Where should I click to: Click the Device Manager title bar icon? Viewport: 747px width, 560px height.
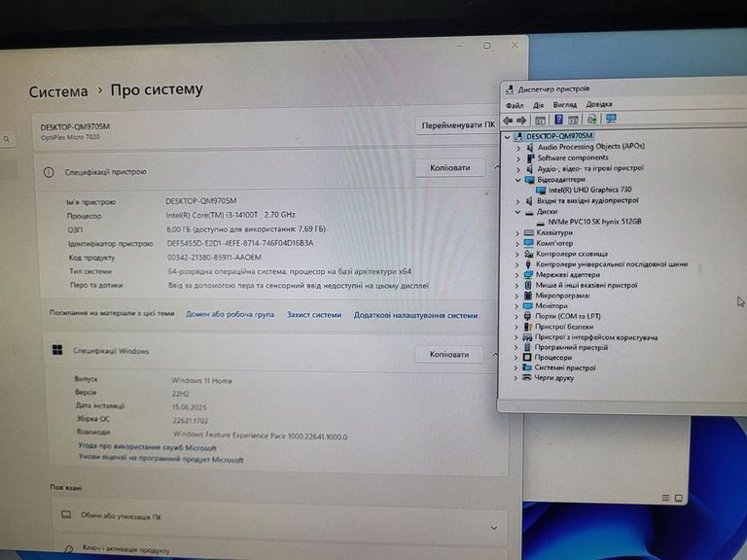point(510,89)
